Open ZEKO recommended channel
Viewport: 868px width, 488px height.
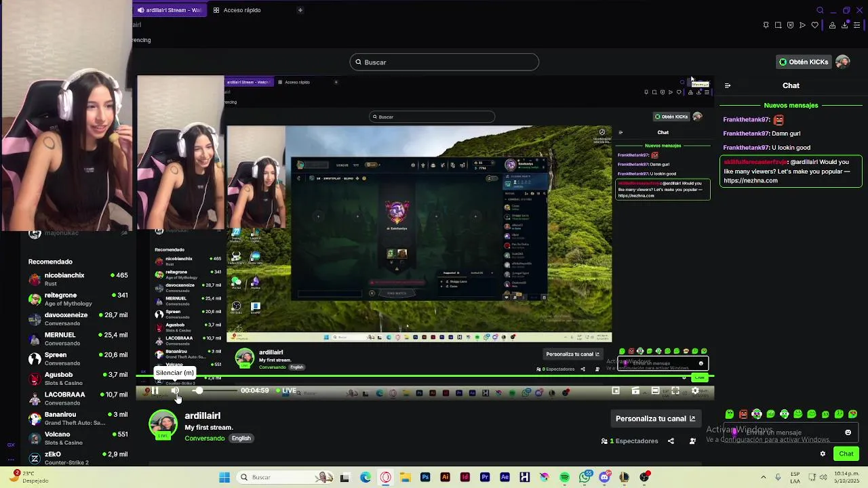(78, 457)
